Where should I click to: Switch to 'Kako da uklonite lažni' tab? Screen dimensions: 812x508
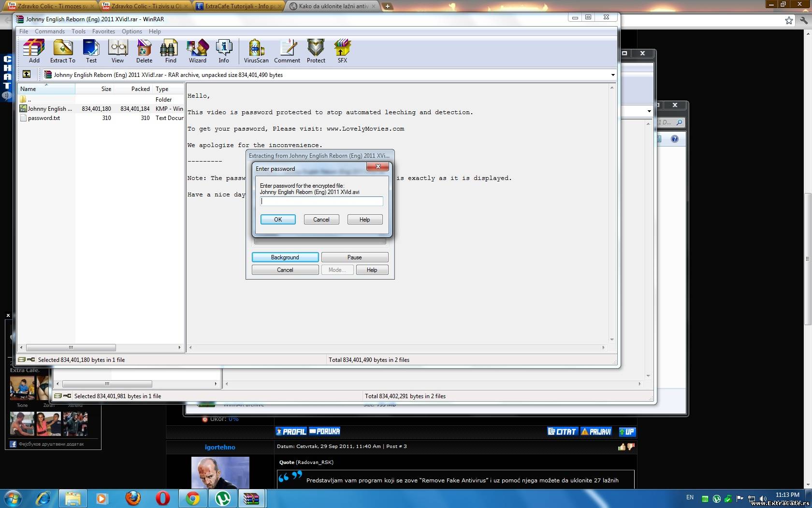[x=333, y=6]
